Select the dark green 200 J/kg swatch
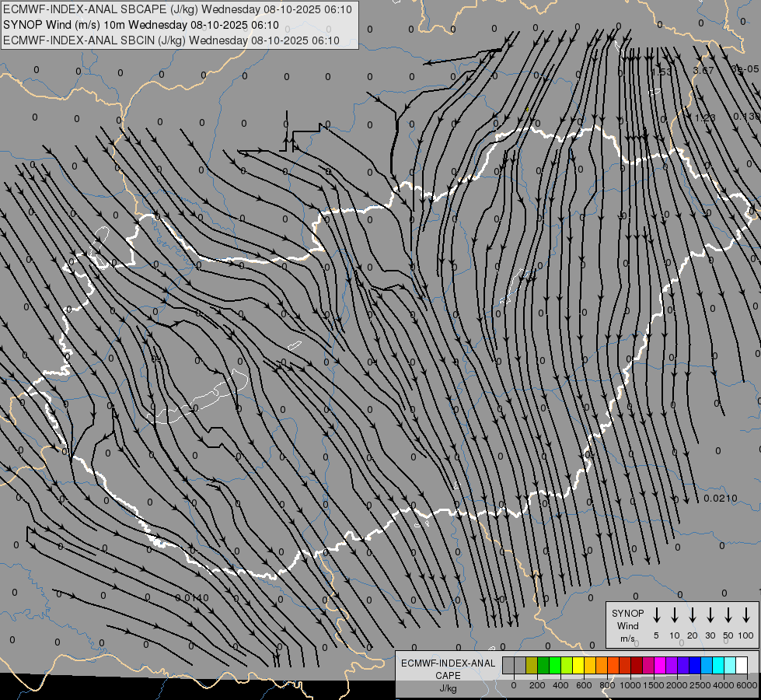761x700 pixels. (x=543, y=665)
